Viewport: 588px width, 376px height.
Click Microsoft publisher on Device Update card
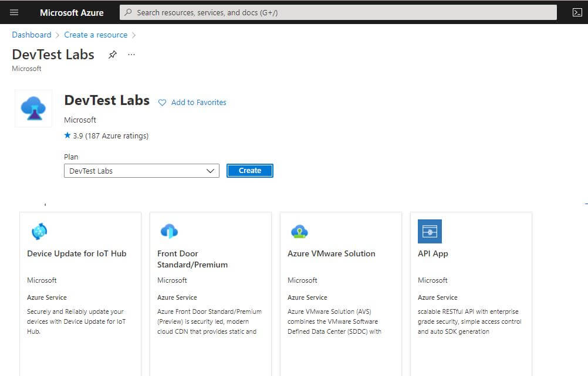click(42, 280)
